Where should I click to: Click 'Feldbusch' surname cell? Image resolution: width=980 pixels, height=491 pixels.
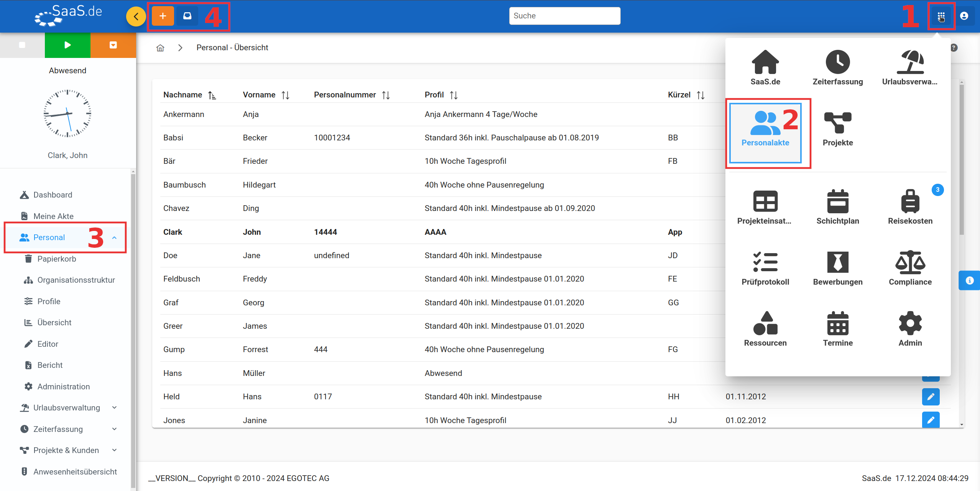(182, 279)
